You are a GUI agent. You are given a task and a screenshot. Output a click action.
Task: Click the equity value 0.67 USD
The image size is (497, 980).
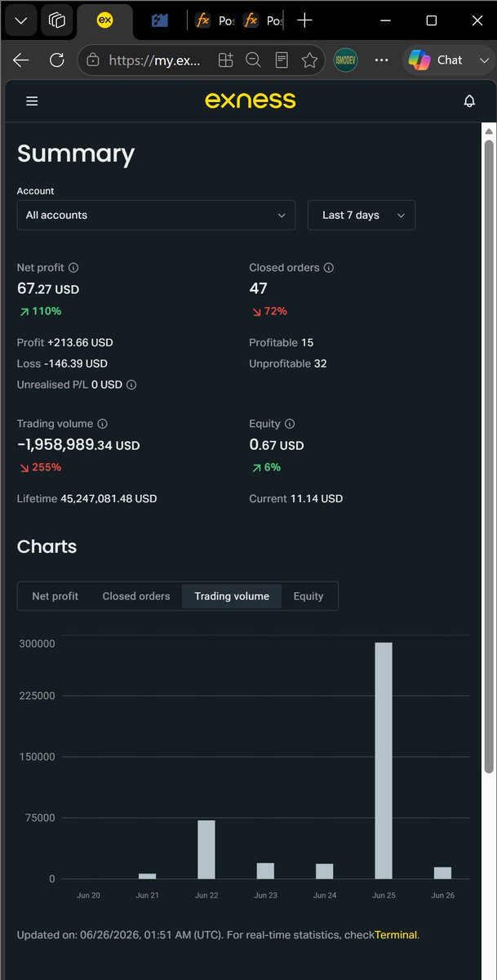(277, 445)
